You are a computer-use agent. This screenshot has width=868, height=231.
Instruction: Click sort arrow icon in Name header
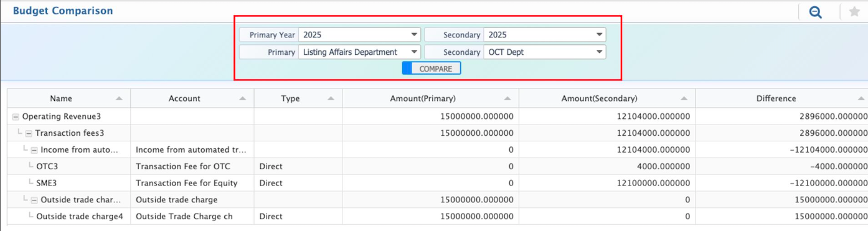(119, 99)
